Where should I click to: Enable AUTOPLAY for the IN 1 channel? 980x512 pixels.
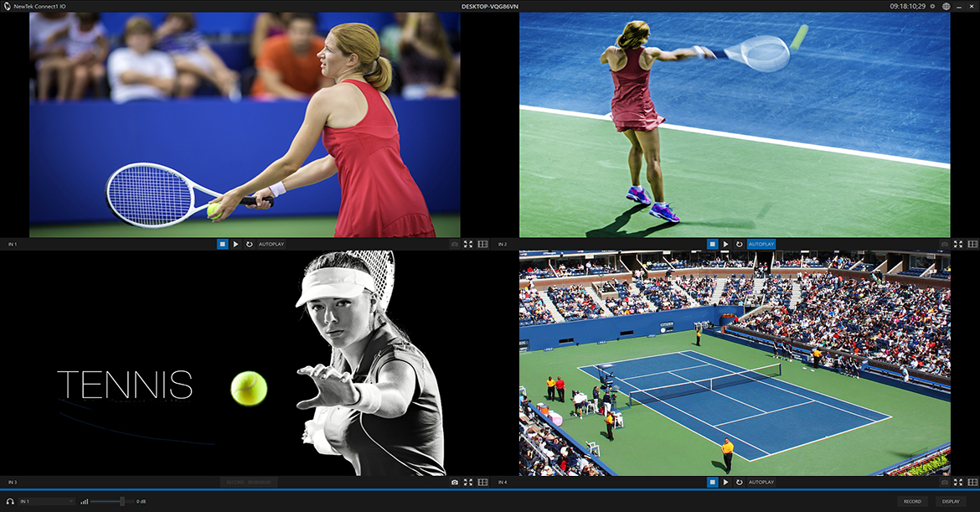pos(271,244)
